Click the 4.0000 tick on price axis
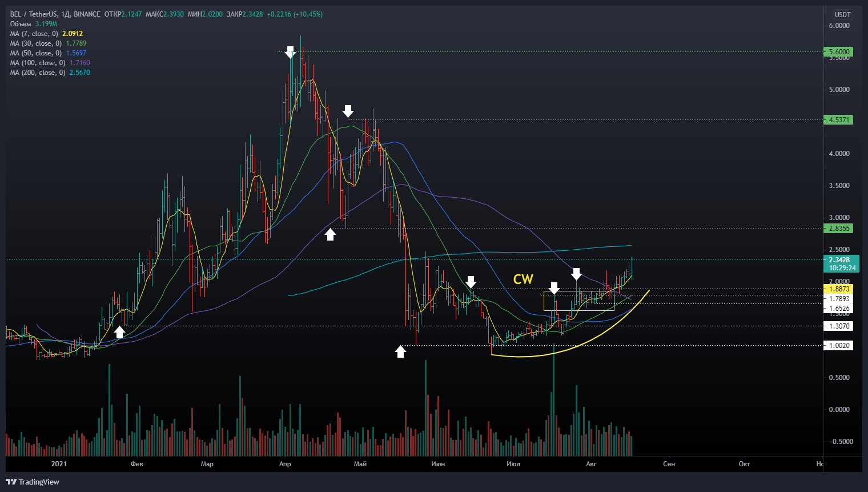Screen dimensions: 868x492 pos(839,154)
